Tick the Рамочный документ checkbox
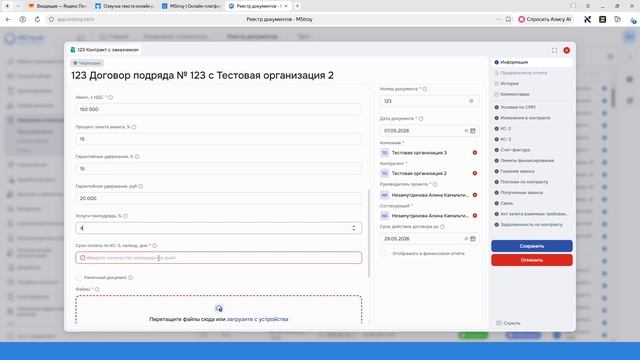 [x=79, y=278]
